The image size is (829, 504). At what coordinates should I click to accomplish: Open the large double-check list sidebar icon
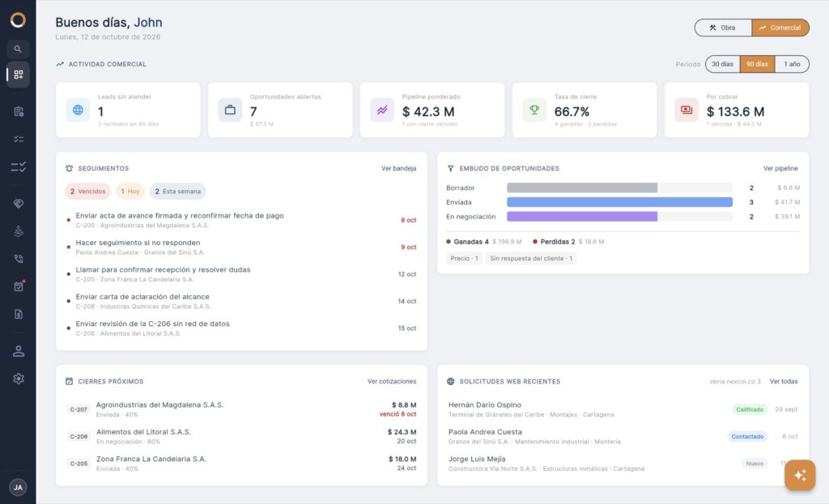click(19, 167)
